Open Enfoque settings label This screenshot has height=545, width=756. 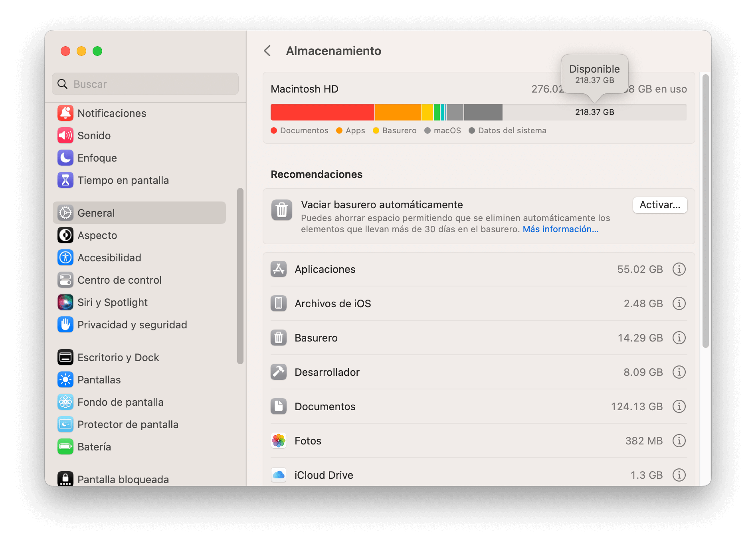[97, 158]
